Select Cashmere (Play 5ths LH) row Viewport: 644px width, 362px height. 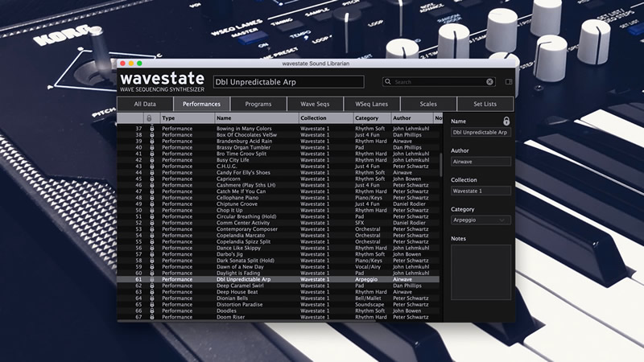(278, 185)
